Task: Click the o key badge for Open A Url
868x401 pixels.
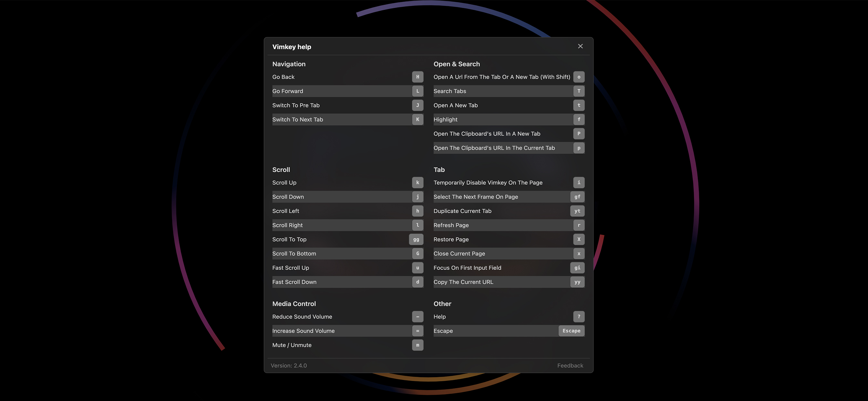Action: click(579, 77)
